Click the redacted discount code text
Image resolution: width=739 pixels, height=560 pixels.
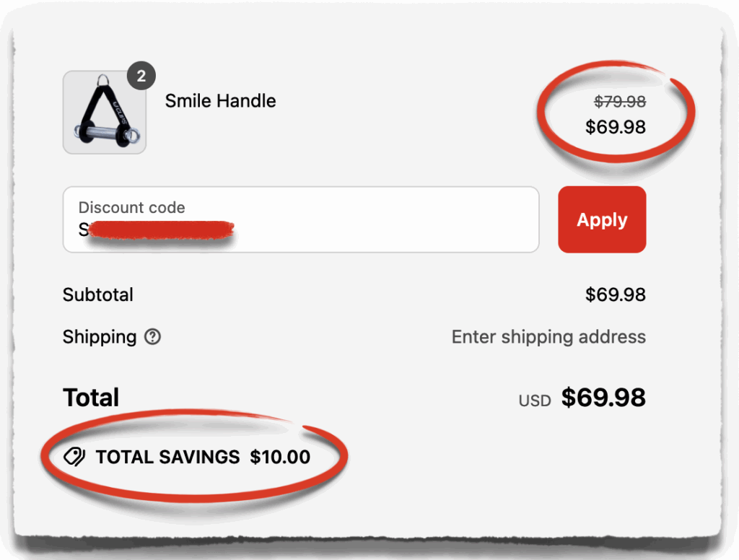(159, 229)
